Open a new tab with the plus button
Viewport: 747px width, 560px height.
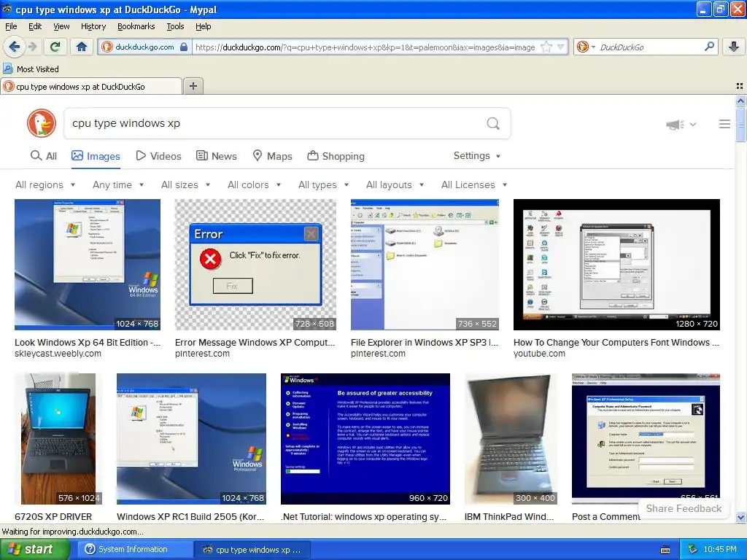pyautogui.click(x=193, y=86)
